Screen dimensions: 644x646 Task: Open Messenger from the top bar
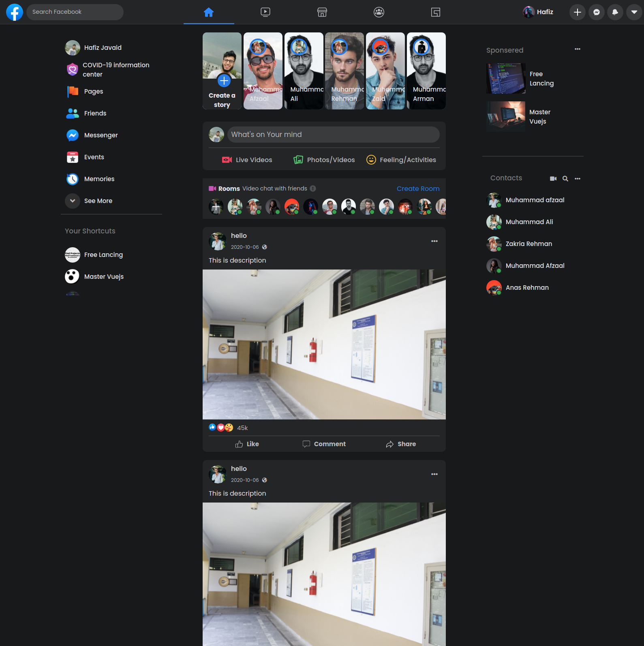coord(597,12)
